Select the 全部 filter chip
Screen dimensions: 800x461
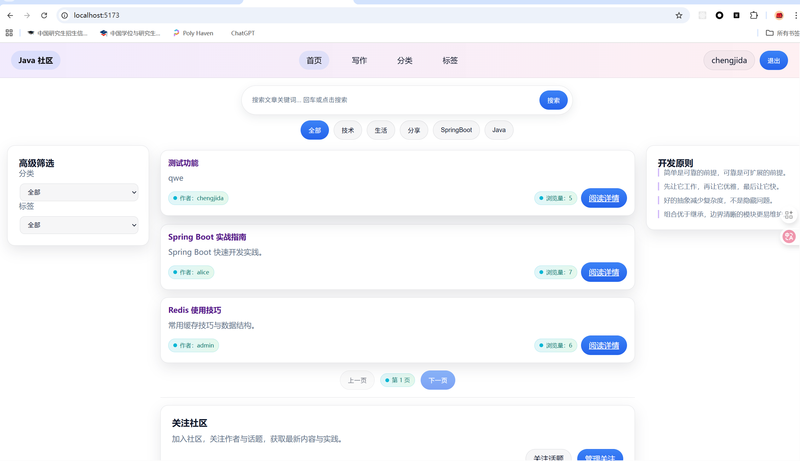315,130
